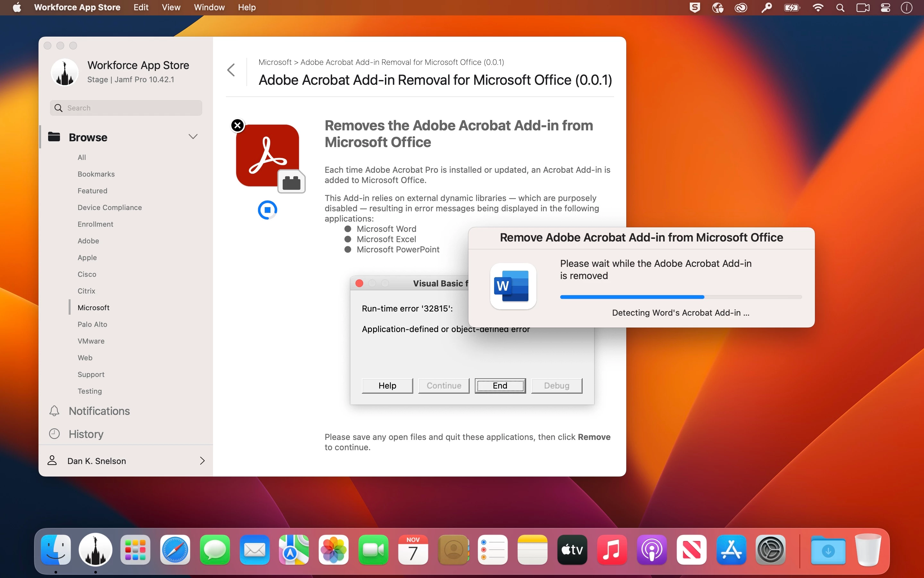Click the battery status icon
The image size is (924, 578).
792,8
